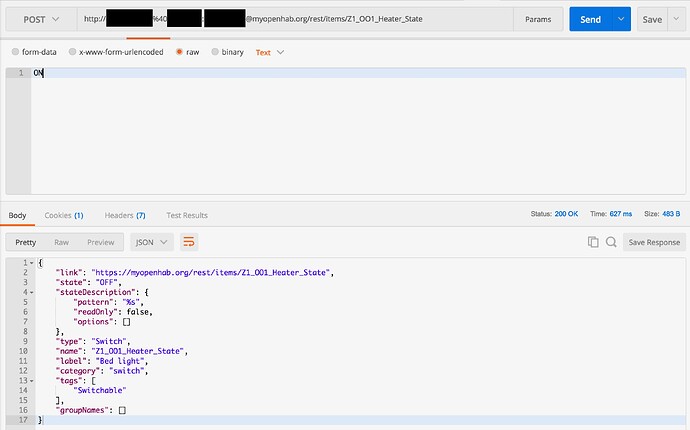This screenshot has height=430, width=690.
Task: Toggle the orange line wrap icon
Action: click(189, 242)
